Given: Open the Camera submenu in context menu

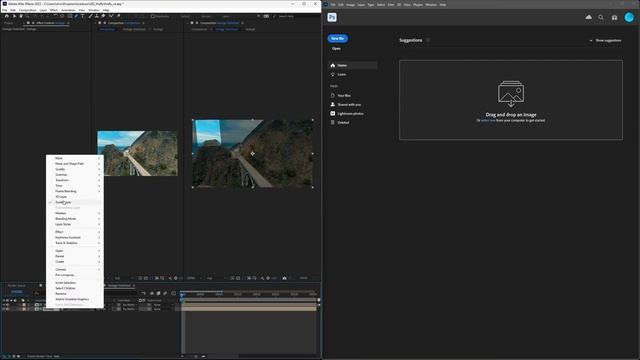Looking at the screenshot, I should (75, 269).
